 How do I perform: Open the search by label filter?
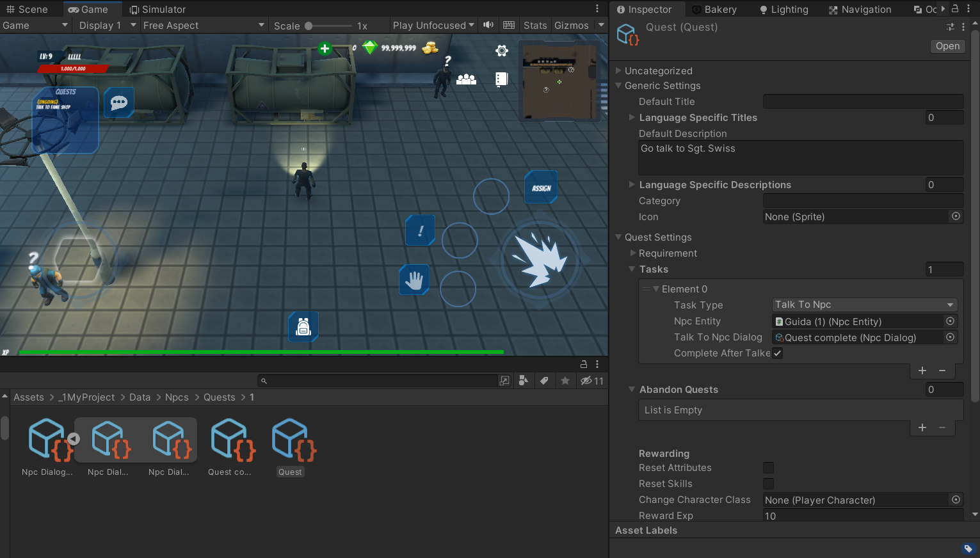click(x=544, y=381)
